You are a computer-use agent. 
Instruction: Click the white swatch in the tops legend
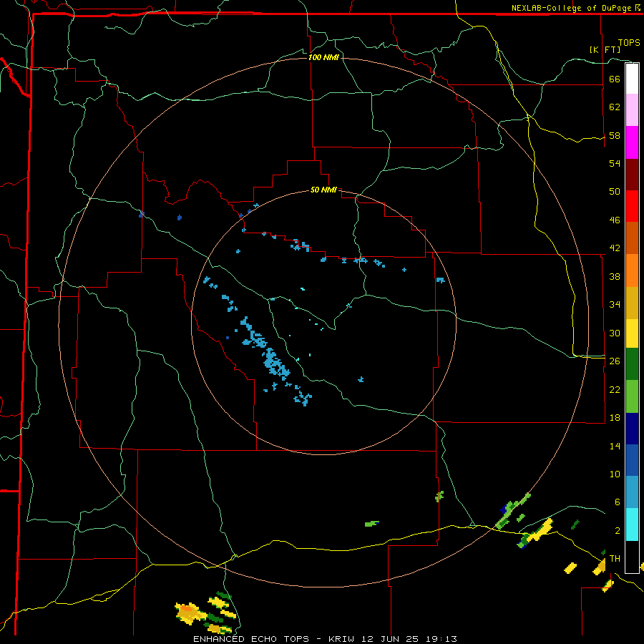coord(632,79)
